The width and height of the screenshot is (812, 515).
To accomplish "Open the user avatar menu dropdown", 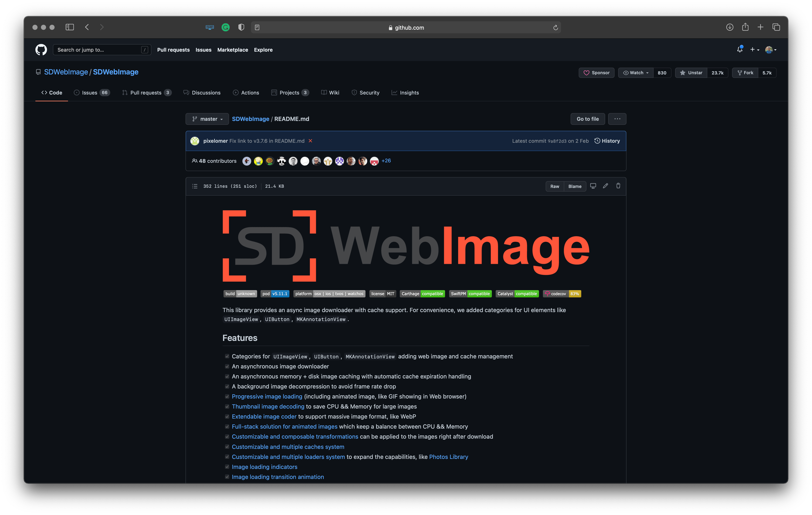I will tap(771, 50).
